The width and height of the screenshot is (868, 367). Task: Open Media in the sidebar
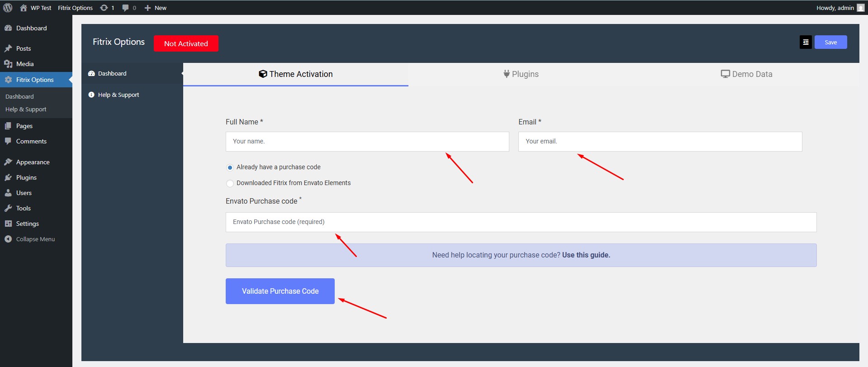25,64
